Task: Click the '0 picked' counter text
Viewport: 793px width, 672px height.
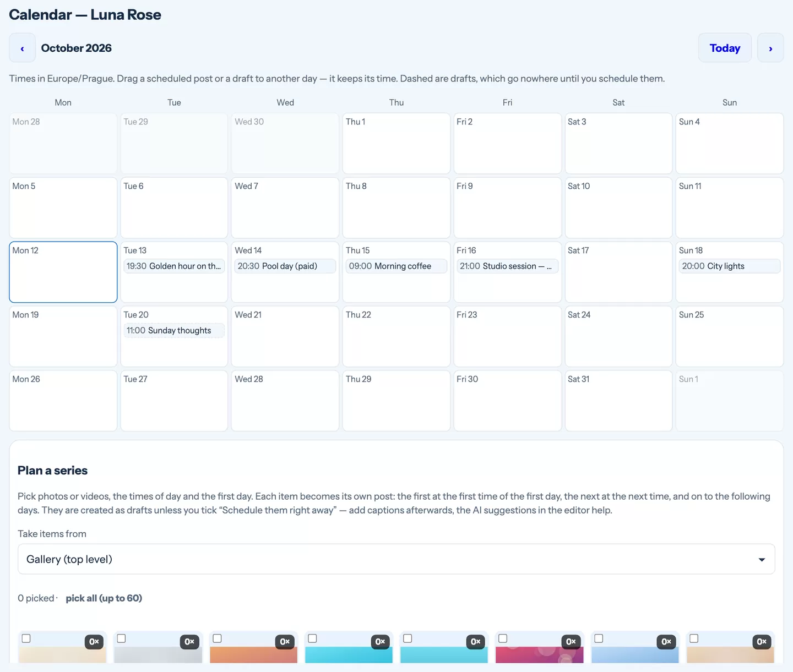Action: pyautogui.click(x=36, y=598)
